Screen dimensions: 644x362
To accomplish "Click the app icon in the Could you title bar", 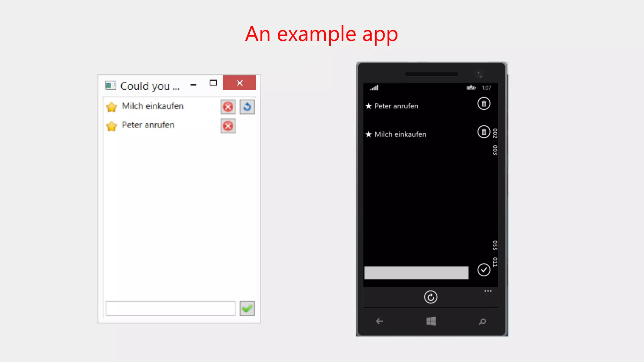I will [x=110, y=85].
